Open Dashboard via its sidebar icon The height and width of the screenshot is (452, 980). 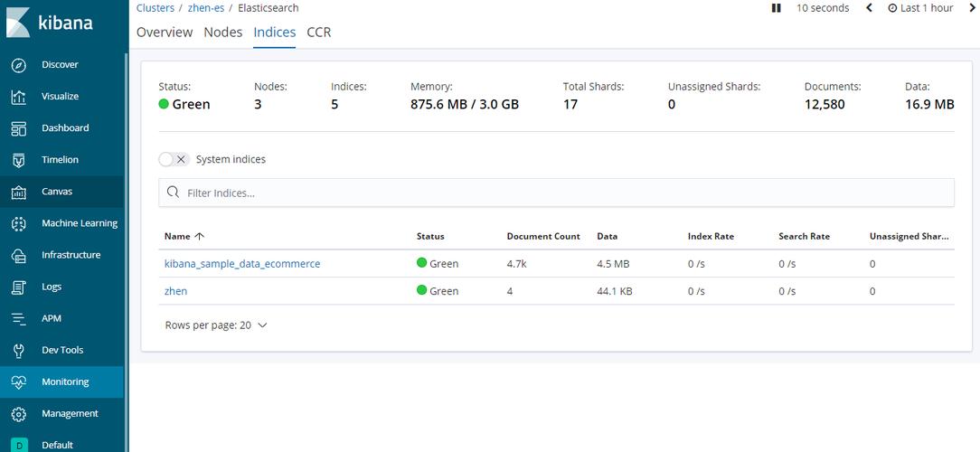(19, 128)
